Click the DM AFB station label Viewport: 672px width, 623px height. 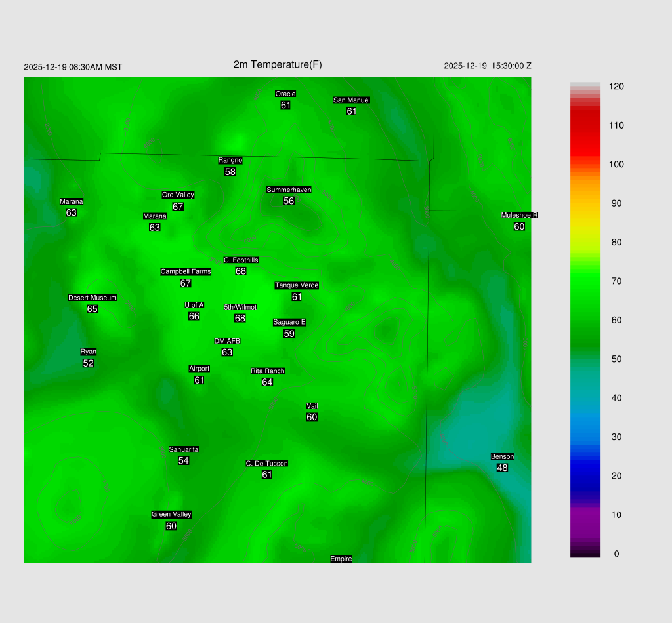coord(227,341)
